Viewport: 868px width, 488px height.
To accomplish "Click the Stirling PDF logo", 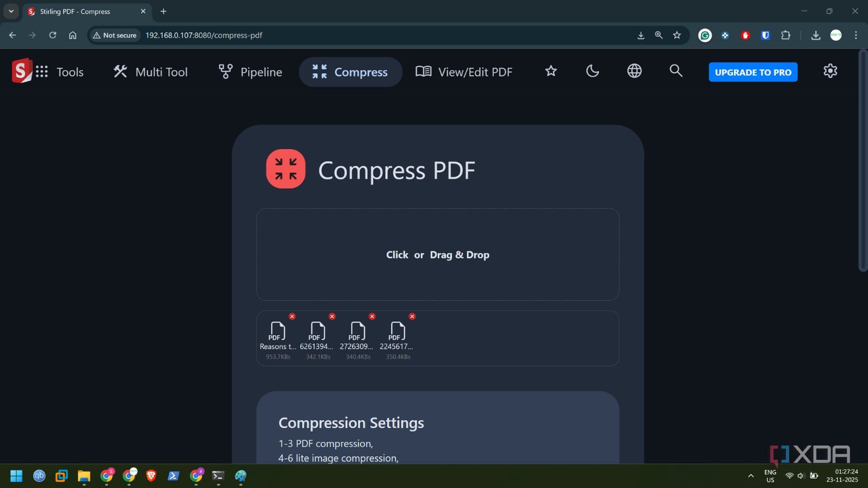I will pos(22,71).
